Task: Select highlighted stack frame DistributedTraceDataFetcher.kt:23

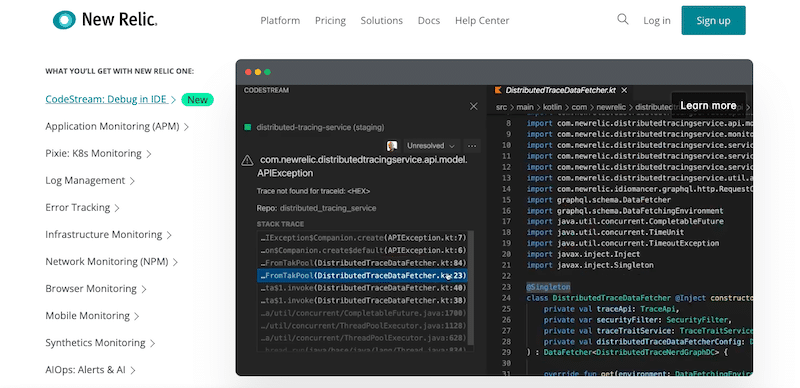Action: click(363, 276)
